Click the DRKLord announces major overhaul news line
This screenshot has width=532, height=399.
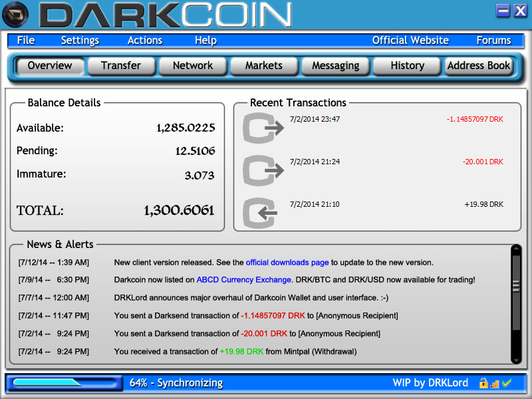tap(251, 298)
